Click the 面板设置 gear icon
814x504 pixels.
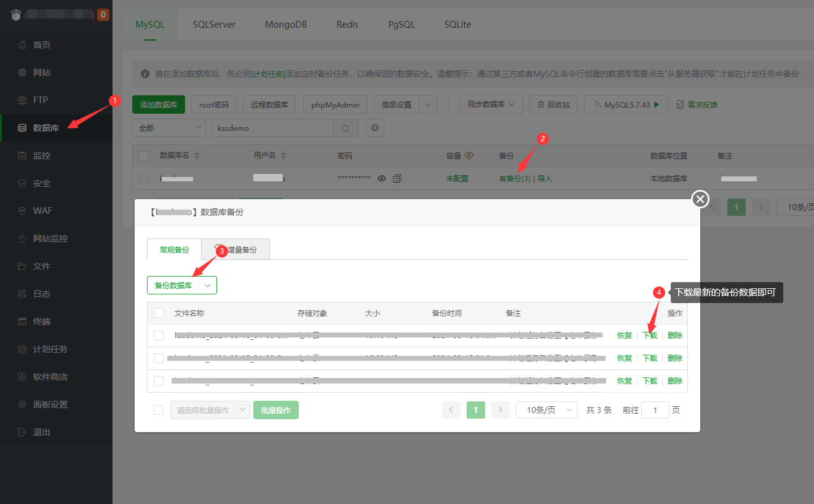pyautogui.click(x=22, y=404)
